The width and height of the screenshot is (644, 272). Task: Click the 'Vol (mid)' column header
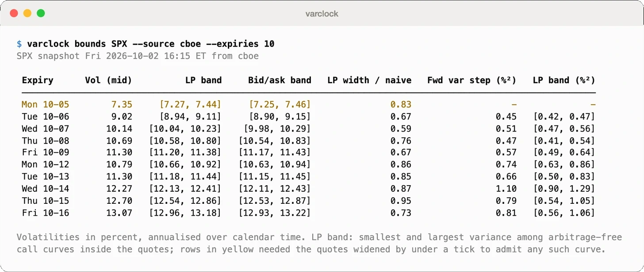108,80
